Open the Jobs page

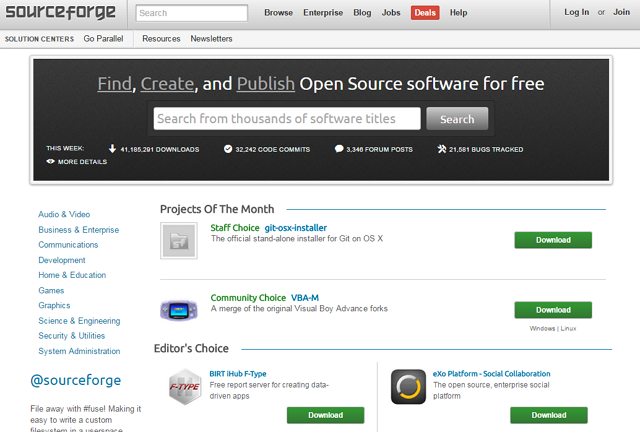(391, 13)
